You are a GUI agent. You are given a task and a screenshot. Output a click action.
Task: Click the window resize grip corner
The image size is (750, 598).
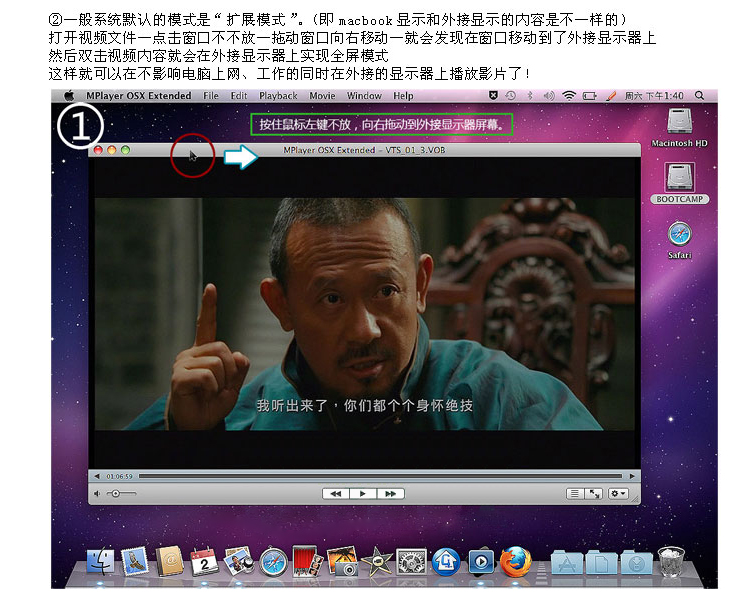coord(636,499)
